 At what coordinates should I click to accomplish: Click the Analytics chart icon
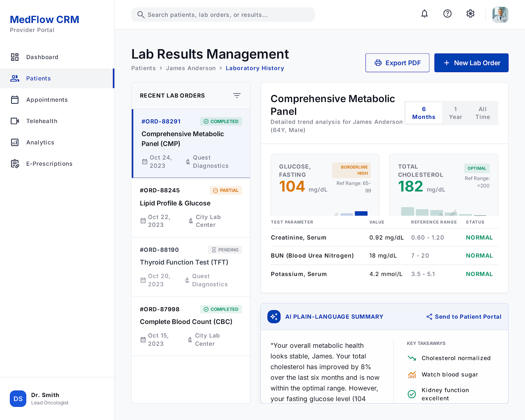[15, 142]
